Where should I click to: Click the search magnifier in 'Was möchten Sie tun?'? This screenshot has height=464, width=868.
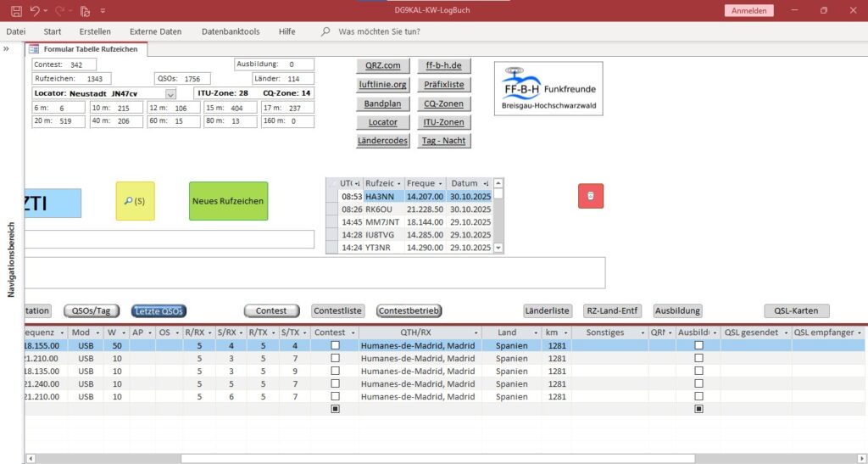(x=325, y=32)
